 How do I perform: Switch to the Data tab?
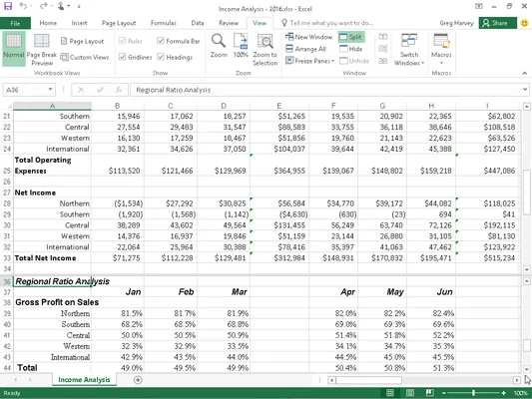[198, 23]
